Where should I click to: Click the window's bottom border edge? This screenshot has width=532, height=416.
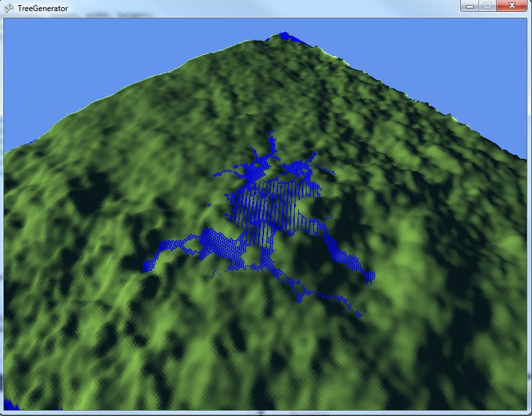pos(261,413)
